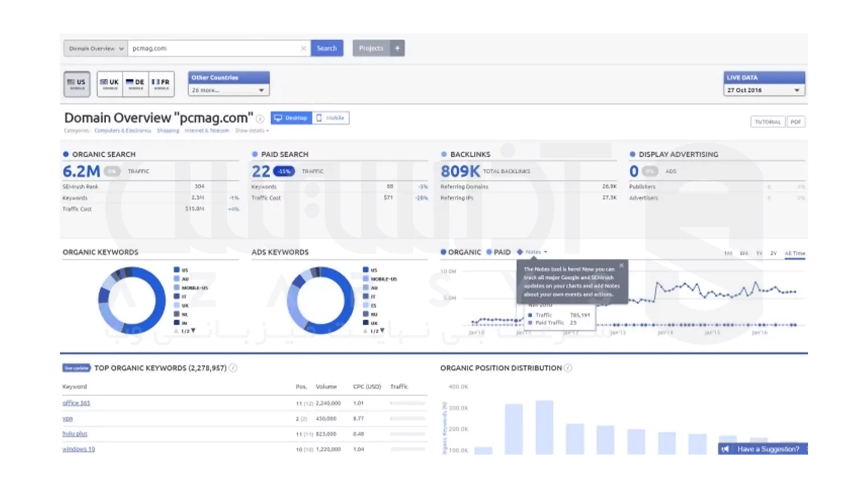The width and height of the screenshot is (868, 488).
Task: Click the Volume column header
Action: (326, 387)
